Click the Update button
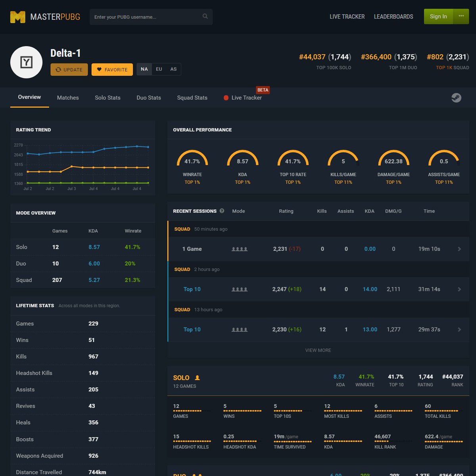The image size is (476, 476). pos(69,69)
